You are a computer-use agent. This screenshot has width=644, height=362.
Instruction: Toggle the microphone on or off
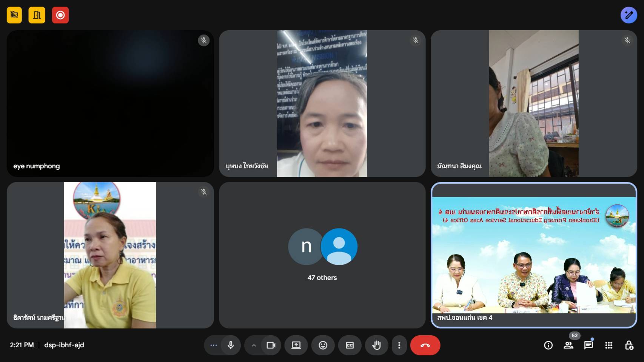[x=231, y=345]
